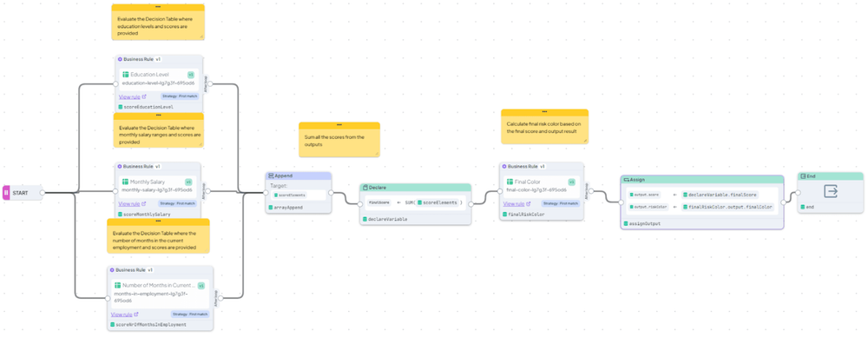Click the purple Business Rule icon above Education Level
868x338 pixels.
[120, 59]
